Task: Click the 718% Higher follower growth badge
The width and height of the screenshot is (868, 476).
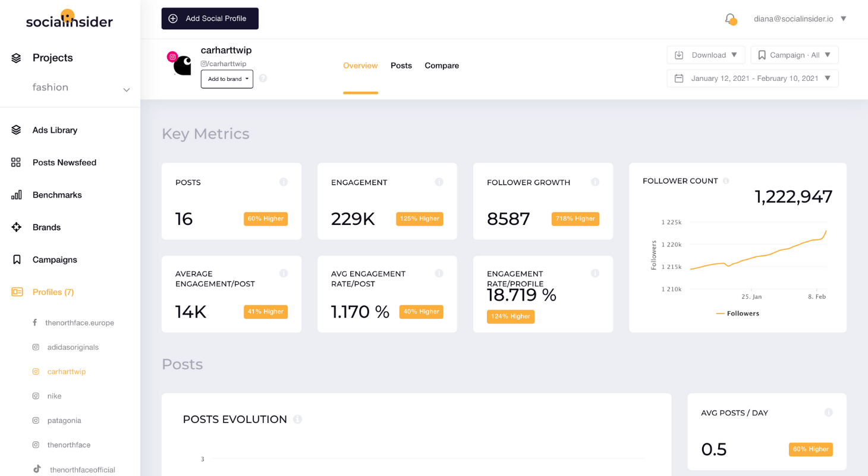Action: pyautogui.click(x=575, y=219)
